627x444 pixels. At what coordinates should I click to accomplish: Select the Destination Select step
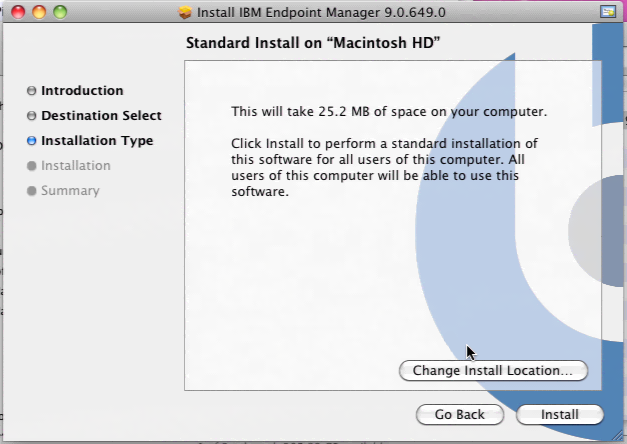point(101,116)
